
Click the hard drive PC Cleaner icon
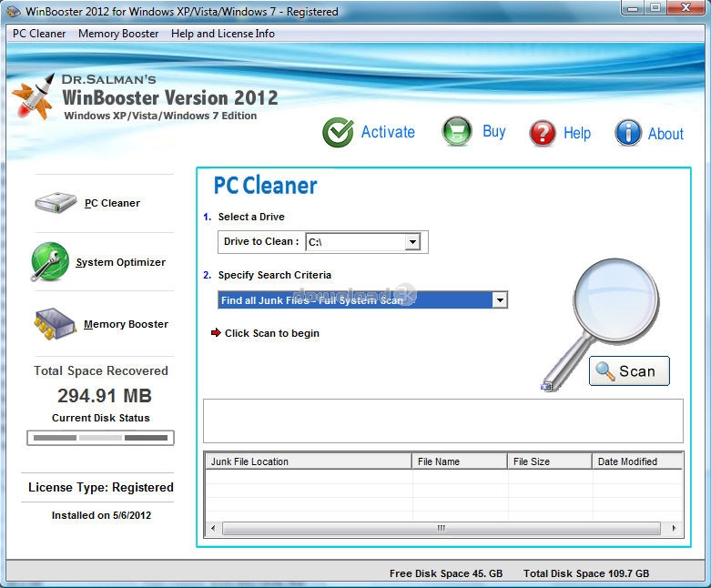(x=56, y=203)
